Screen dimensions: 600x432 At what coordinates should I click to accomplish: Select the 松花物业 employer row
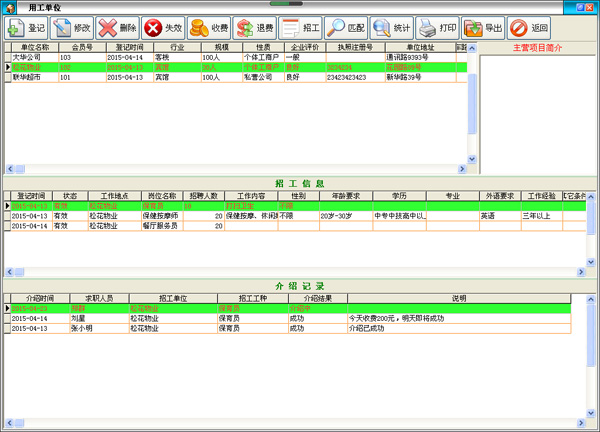[235, 67]
